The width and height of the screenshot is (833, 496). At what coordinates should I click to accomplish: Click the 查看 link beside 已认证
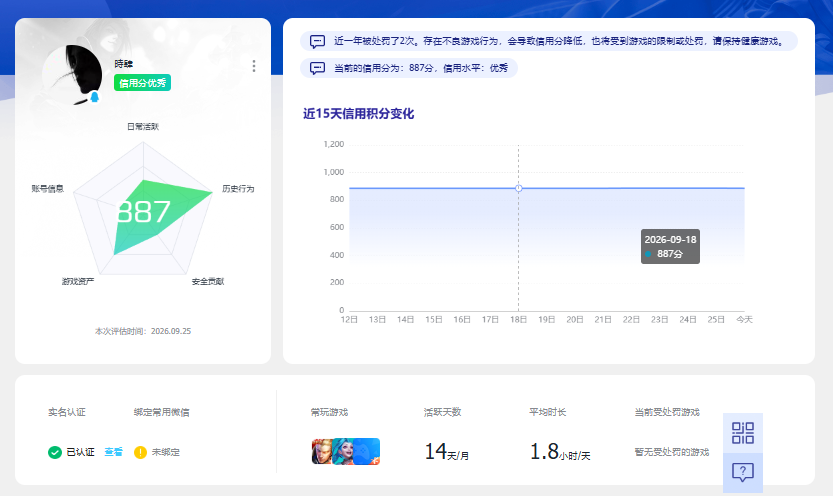point(113,452)
